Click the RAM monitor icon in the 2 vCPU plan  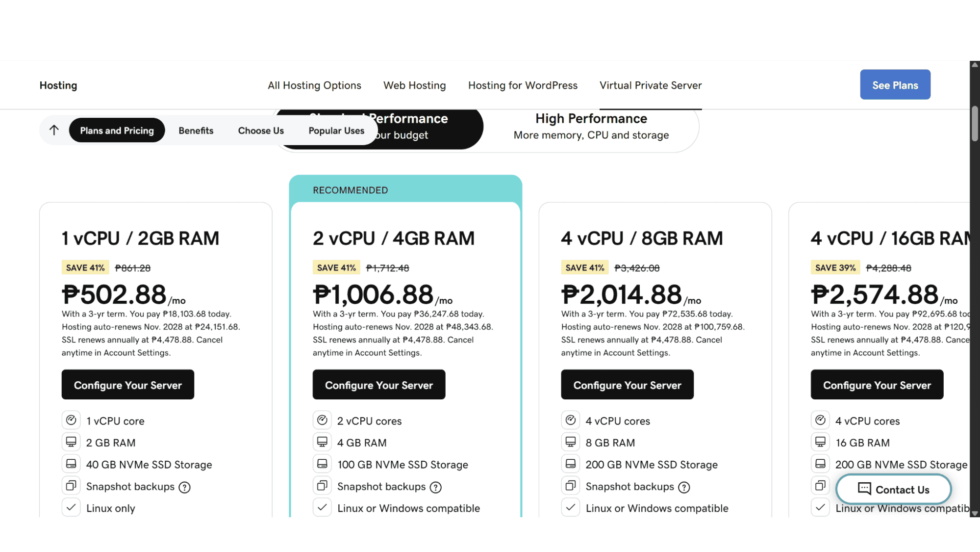click(322, 441)
